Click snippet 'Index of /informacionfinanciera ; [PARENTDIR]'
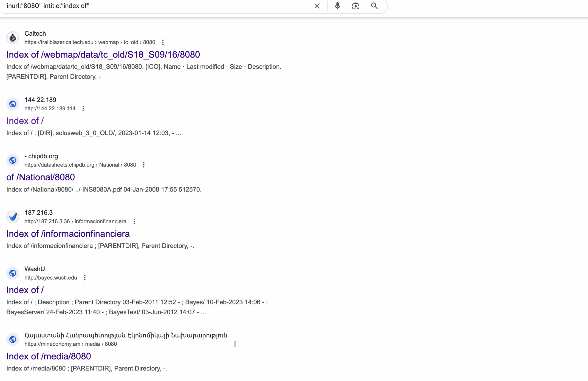This screenshot has height=381, width=588. [100, 246]
